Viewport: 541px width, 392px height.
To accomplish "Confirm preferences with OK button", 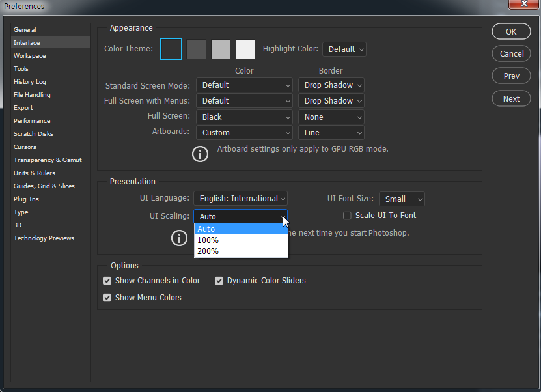I will click(x=511, y=31).
